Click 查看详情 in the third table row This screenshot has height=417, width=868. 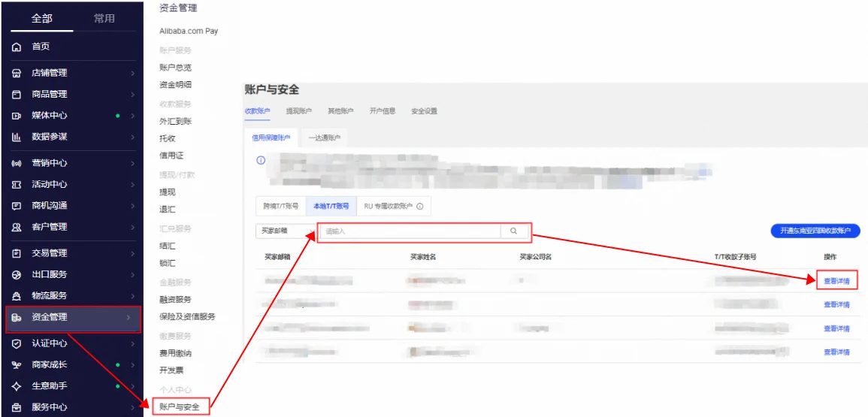tap(836, 328)
